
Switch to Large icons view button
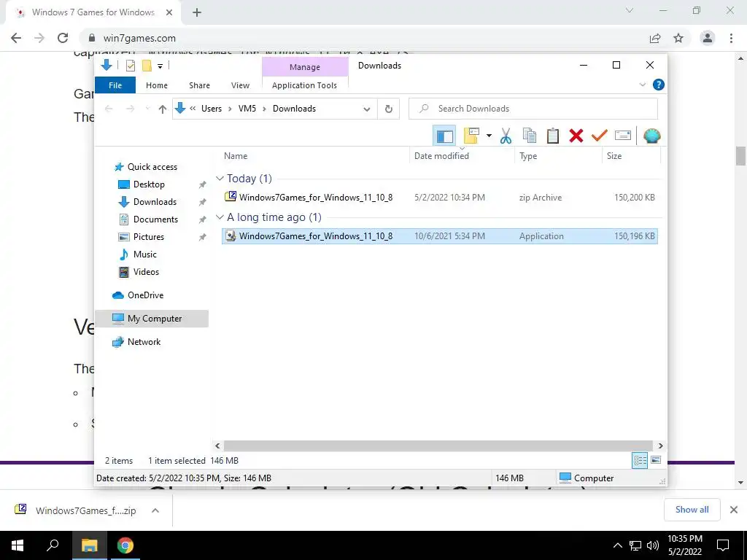pyautogui.click(x=656, y=461)
